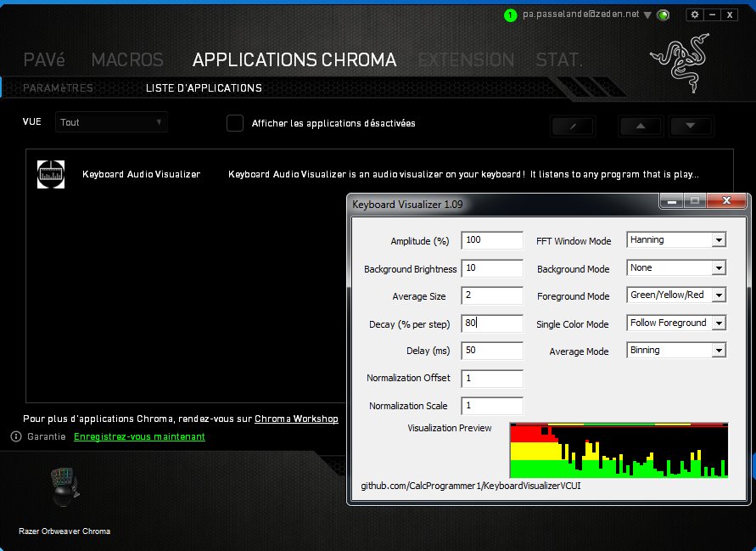Move the application down using the arrow button
The image size is (756, 551).
tap(692, 126)
